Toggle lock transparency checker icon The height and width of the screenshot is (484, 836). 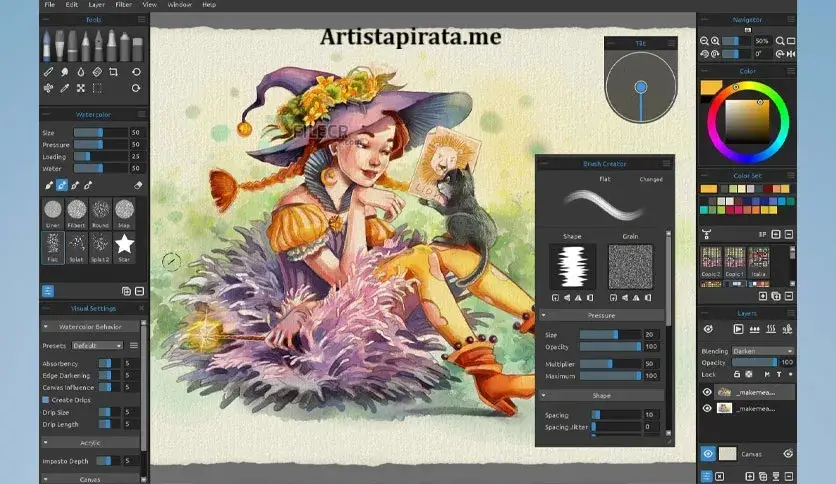pos(749,375)
